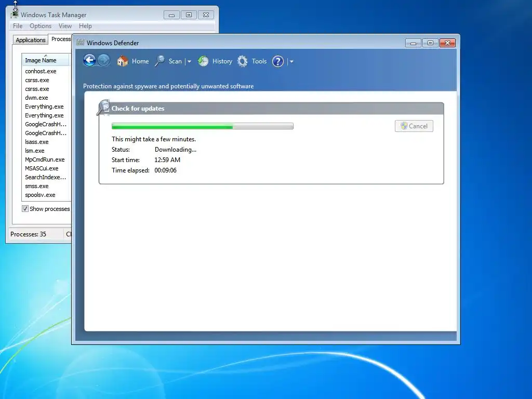This screenshot has height=399, width=532.
Task: Click the Downloading... status text
Action: 176,150
